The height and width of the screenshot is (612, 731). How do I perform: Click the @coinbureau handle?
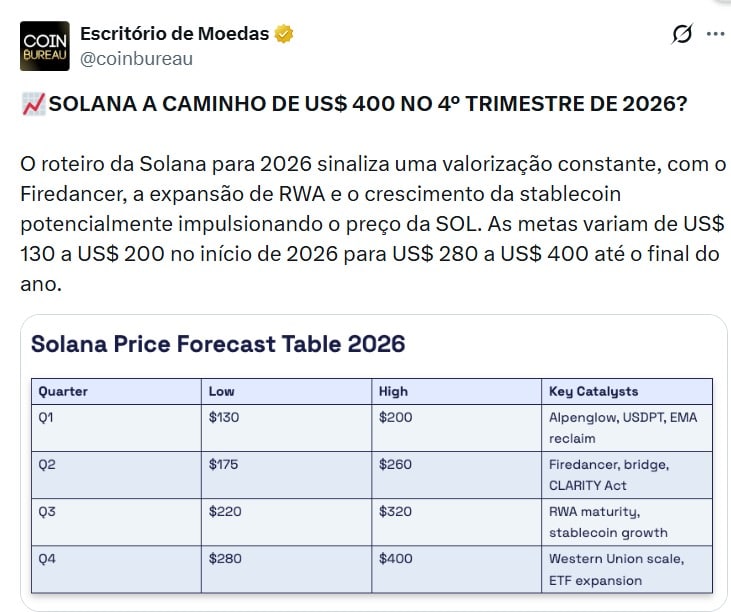point(136,58)
